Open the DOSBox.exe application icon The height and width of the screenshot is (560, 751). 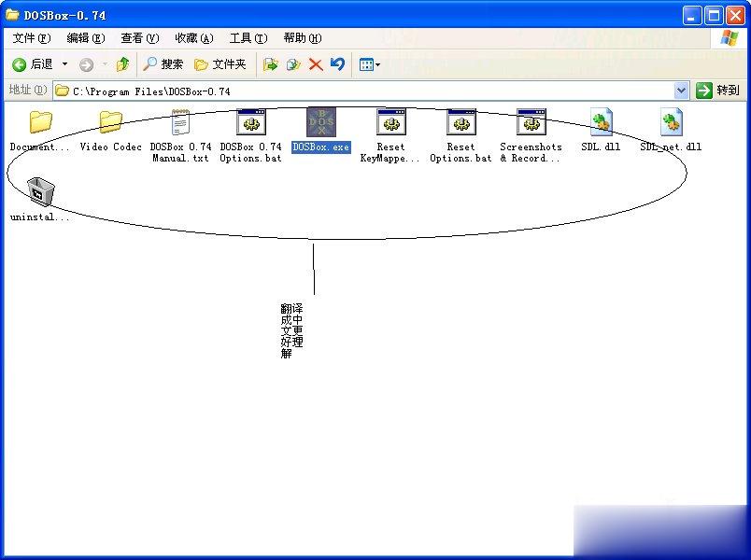320,123
